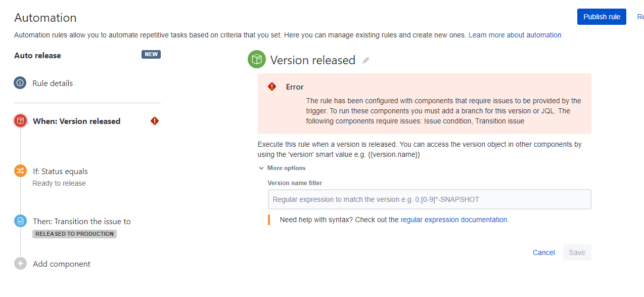This screenshot has height=297, width=644.
Task: Click the green Version released cube icon
Action: pos(257,60)
